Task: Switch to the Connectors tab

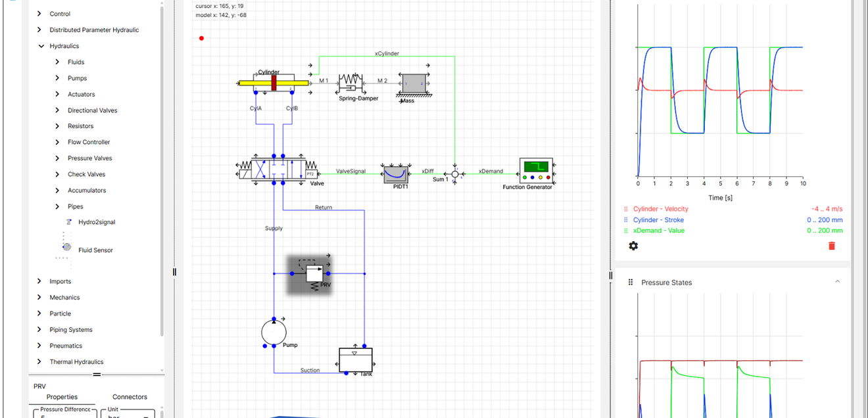Action: coord(130,397)
